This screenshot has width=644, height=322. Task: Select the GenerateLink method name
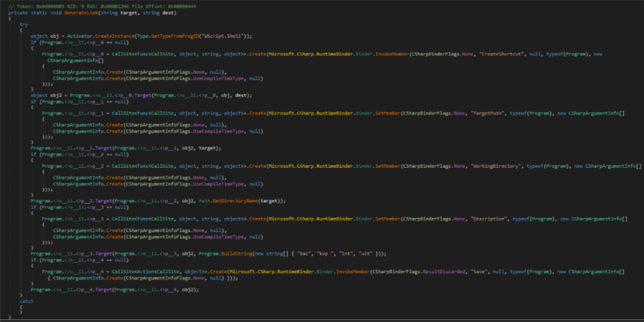[x=81, y=13]
